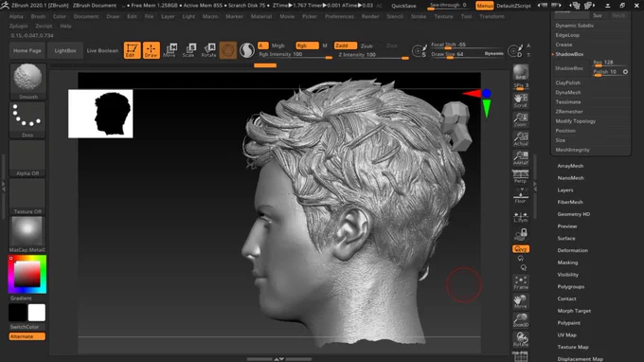Select the Dots stroke type icon

(x=27, y=119)
